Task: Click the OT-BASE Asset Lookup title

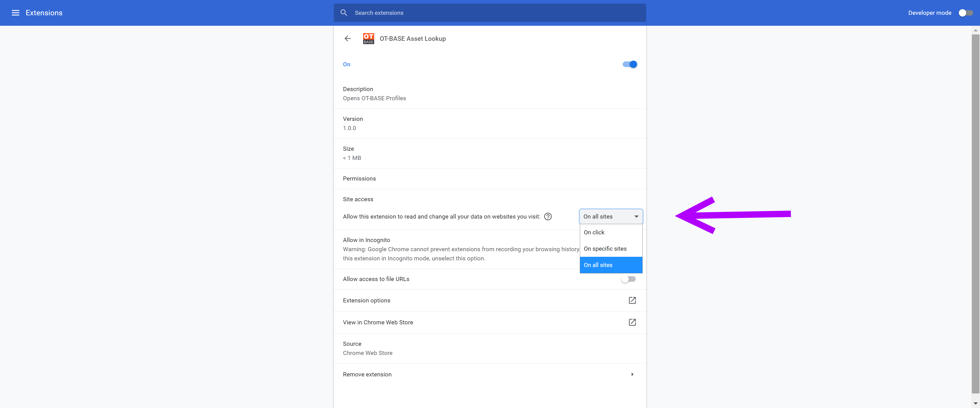Action: tap(412, 39)
